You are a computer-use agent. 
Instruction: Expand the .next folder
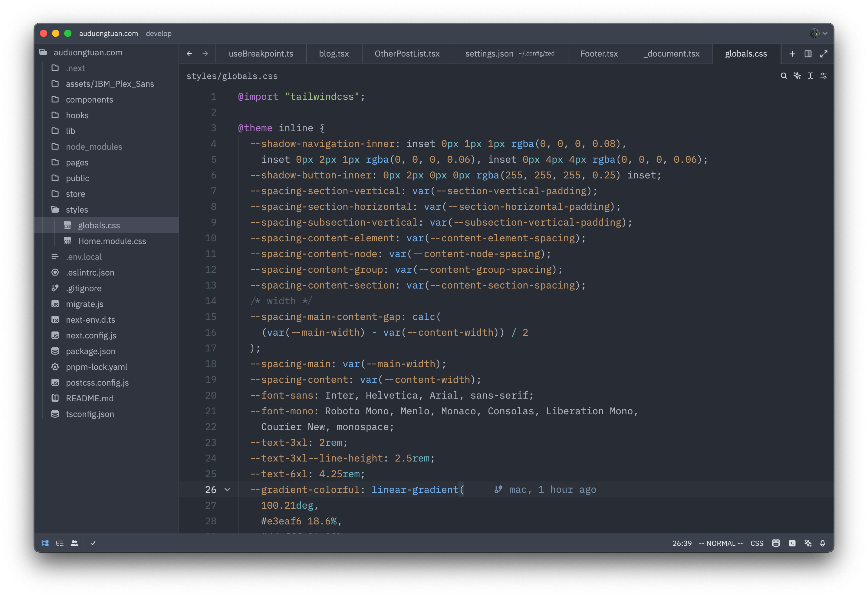(106, 68)
